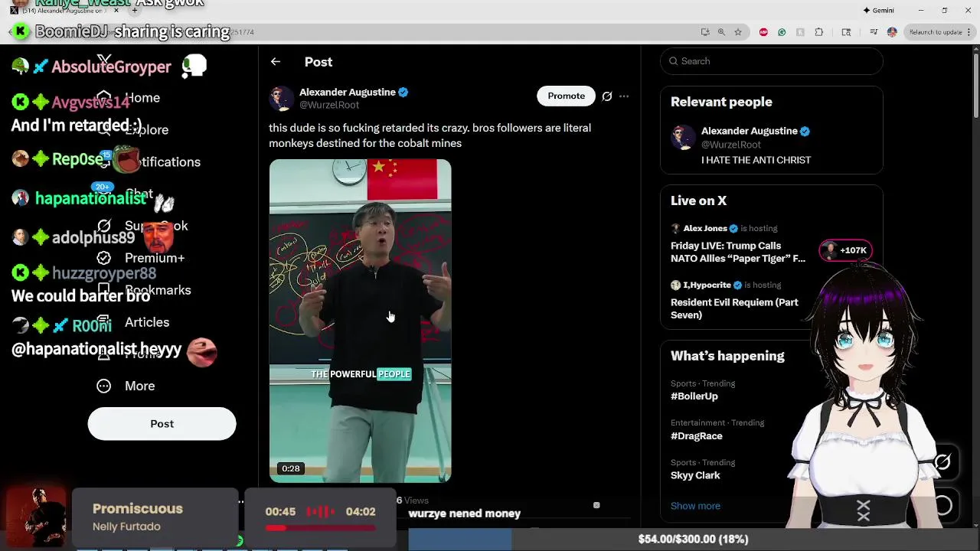Click the gray extension icon beside Grammarly
Screen dimensions: 980x551
pyautogui.click(x=800, y=32)
